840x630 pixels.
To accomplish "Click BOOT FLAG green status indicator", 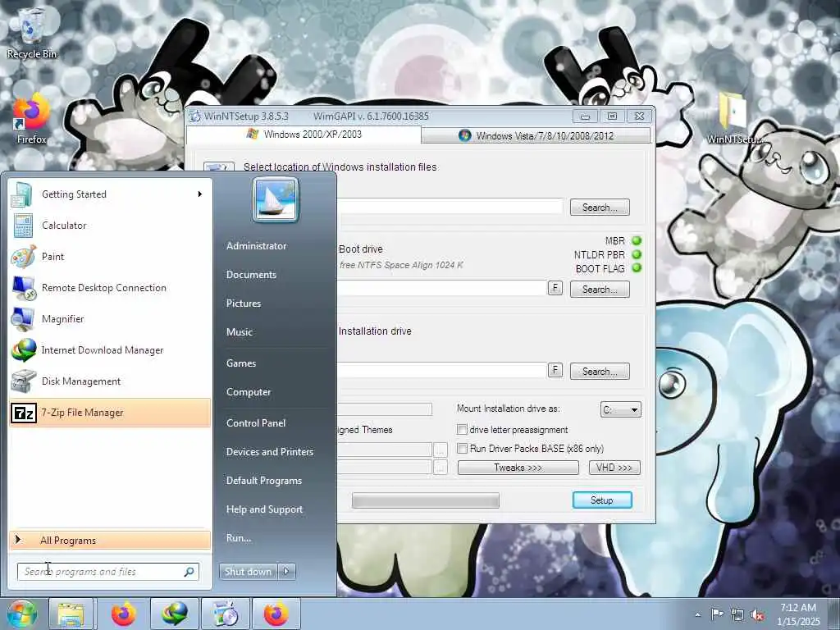I will pos(637,268).
